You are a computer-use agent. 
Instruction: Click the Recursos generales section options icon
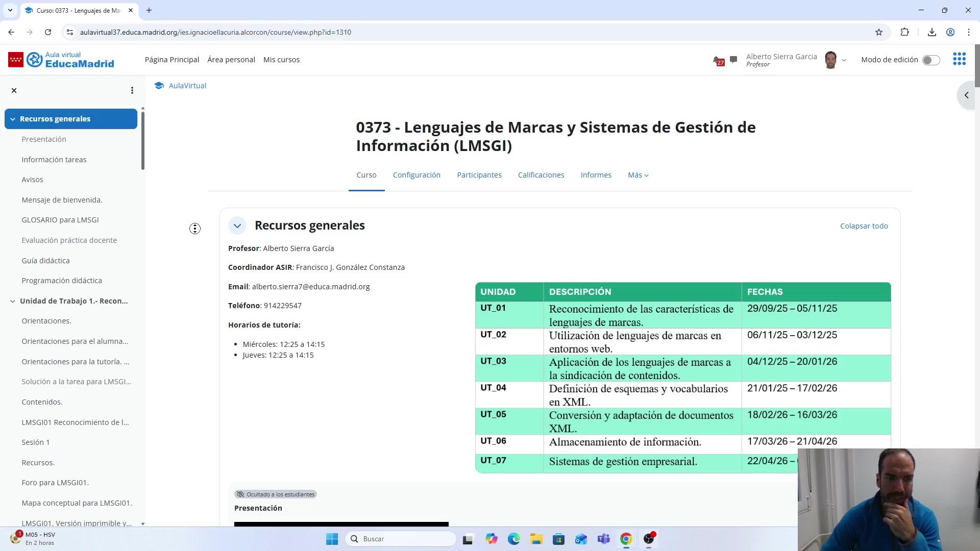[x=195, y=229]
